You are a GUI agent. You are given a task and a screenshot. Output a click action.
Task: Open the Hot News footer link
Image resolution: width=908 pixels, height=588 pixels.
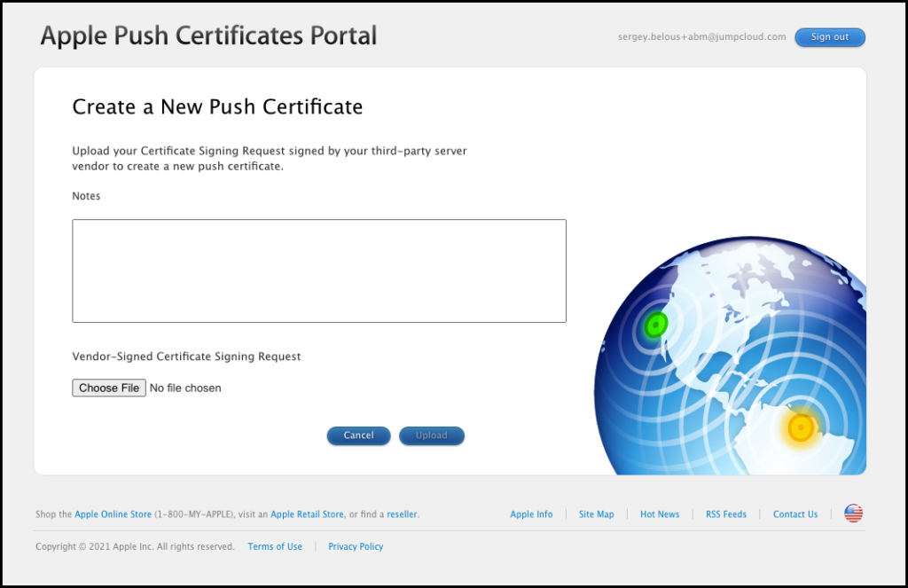click(660, 514)
